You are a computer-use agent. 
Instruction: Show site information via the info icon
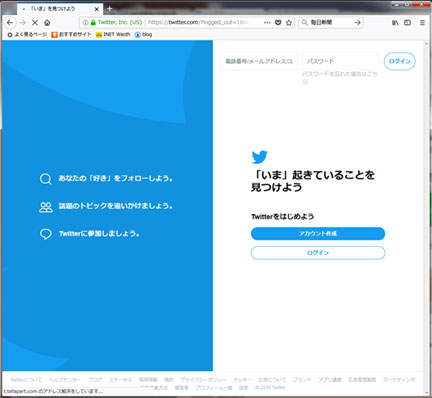[85, 22]
